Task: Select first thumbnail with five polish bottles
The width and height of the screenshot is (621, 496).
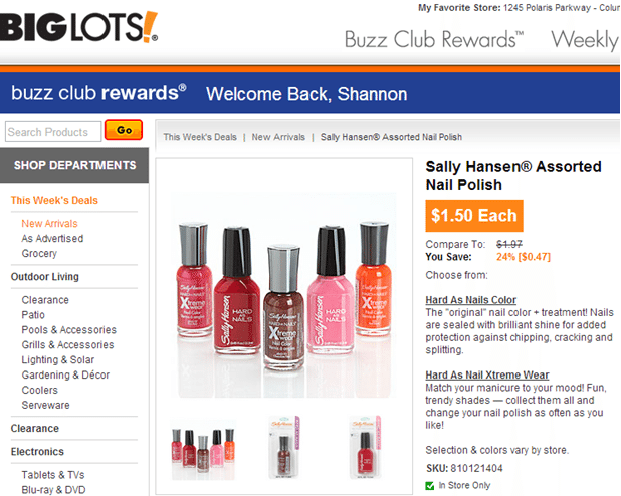Action: 203,450
